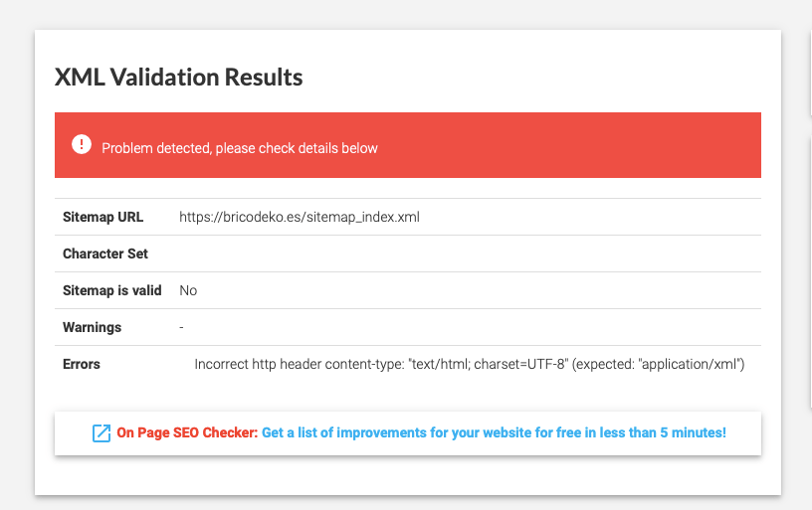This screenshot has width=812, height=510.
Task: Click the external link icon beside SEO Checker
Action: pyautogui.click(x=101, y=432)
